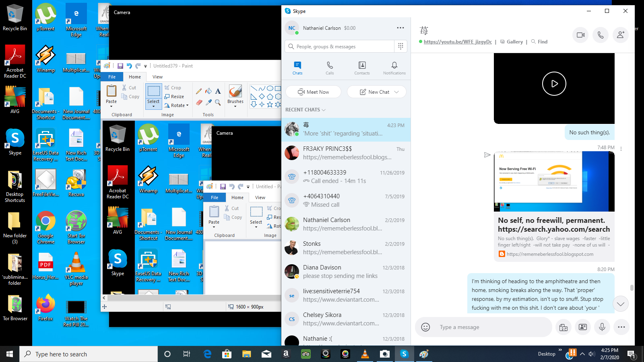Viewport: 644px width, 362px height.
Task: Select the Pencil tool in Paint
Action: 199,91
